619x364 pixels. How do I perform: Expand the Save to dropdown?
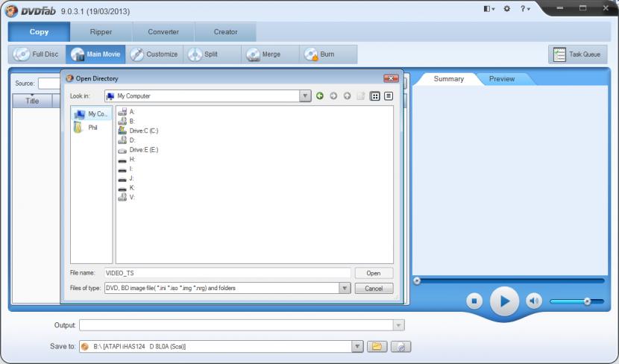(x=357, y=347)
